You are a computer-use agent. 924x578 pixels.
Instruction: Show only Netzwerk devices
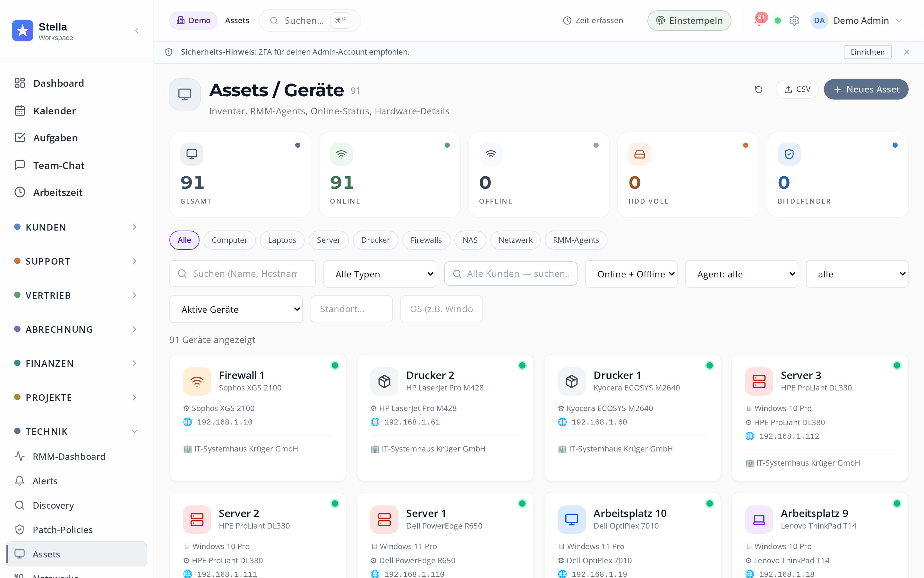pyautogui.click(x=516, y=240)
